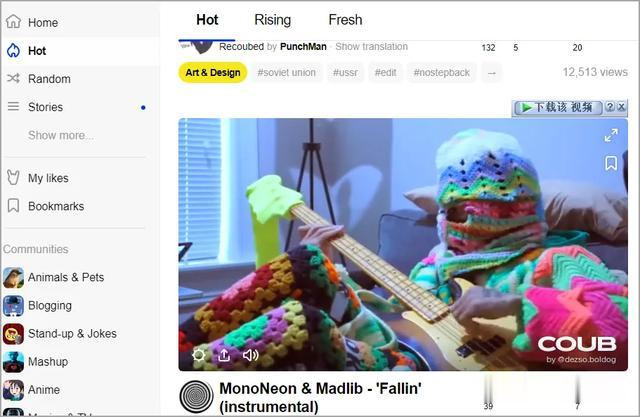This screenshot has width=640, height=417.
Task: Expand video to fullscreen
Action: [x=611, y=135]
